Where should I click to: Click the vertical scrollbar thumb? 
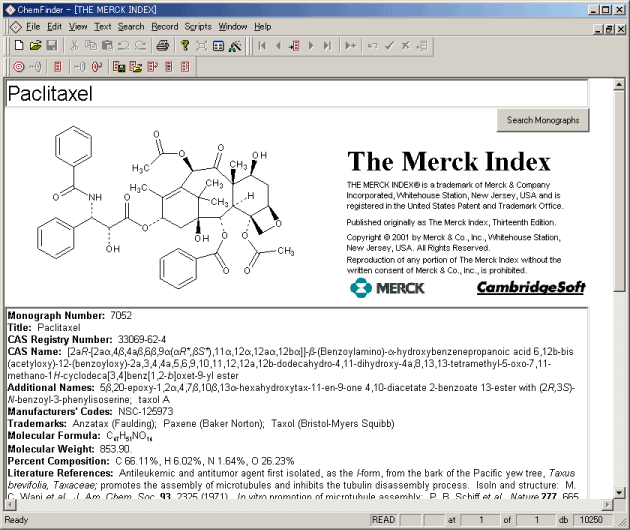[619, 192]
